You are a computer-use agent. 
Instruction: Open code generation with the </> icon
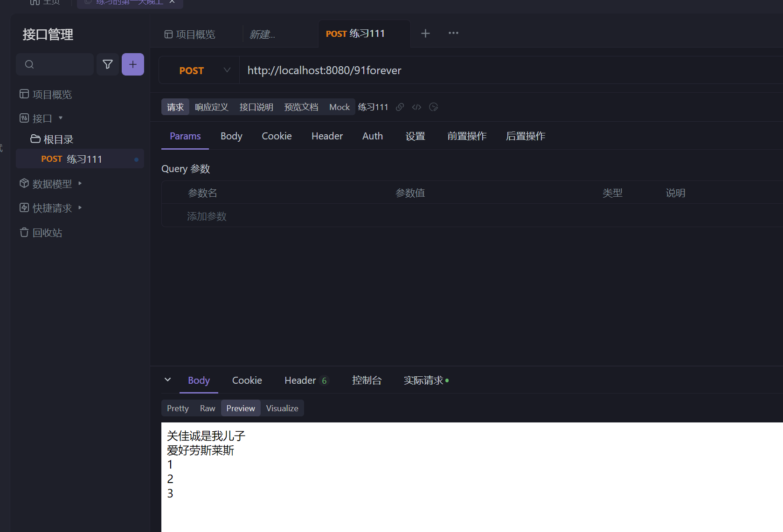point(416,107)
